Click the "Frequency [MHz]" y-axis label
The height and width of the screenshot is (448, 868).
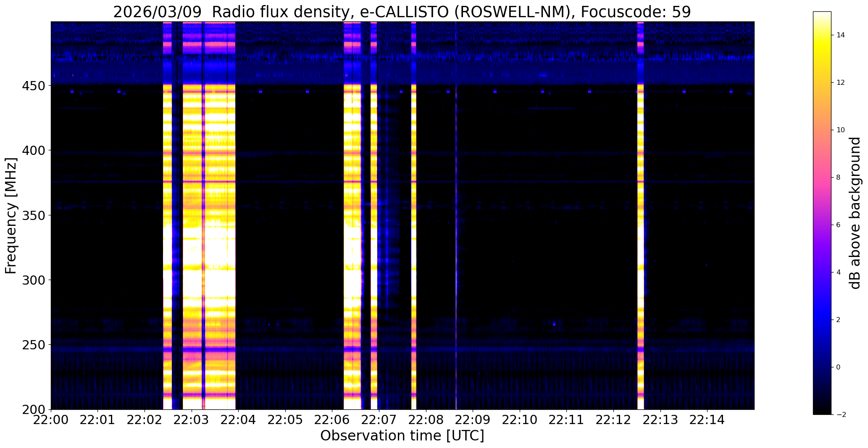coord(11,215)
